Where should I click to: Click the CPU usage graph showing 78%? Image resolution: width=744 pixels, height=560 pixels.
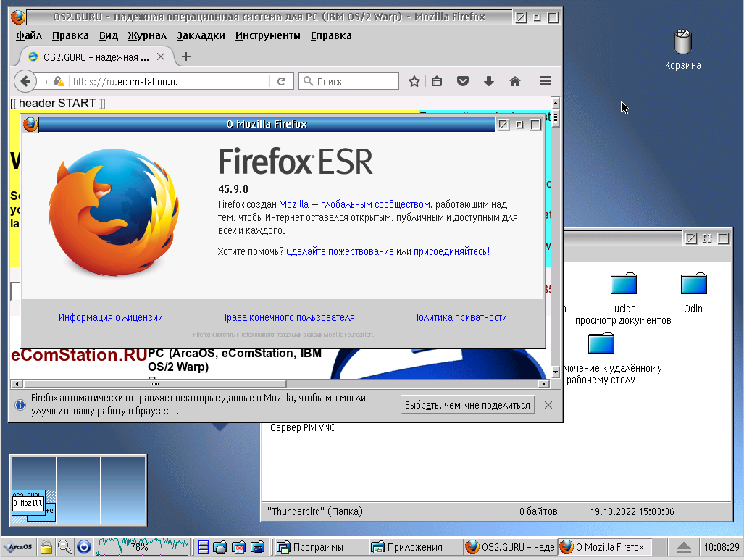tap(142, 547)
